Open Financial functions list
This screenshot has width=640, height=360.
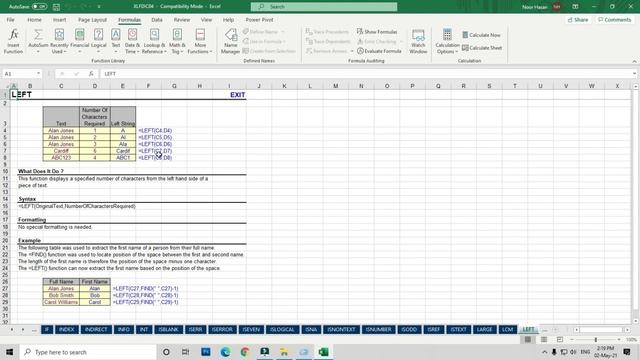pos(80,41)
